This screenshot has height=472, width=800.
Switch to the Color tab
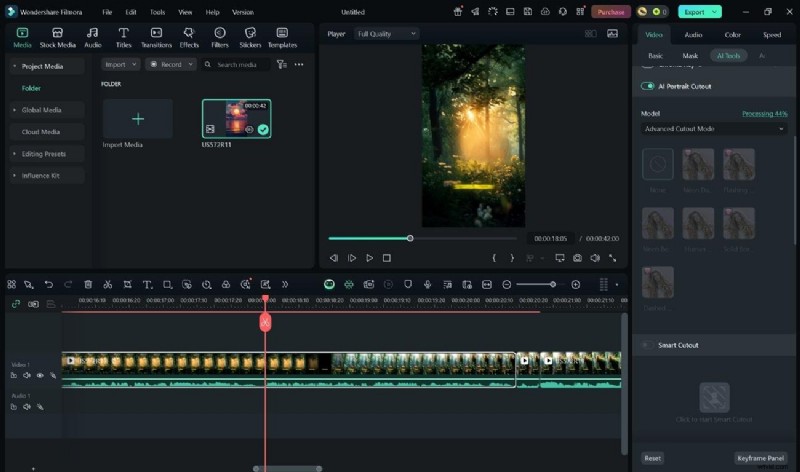point(732,35)
